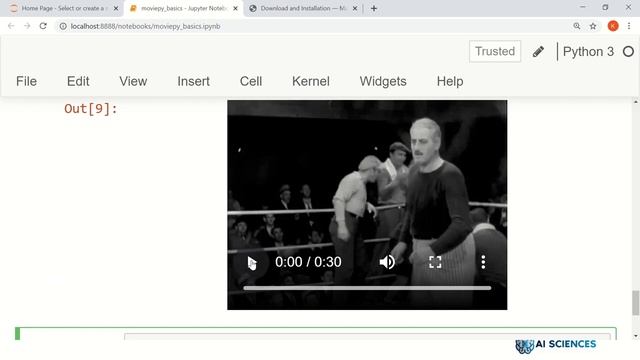View site information icon
This screenshot has height=360, width=640.
pos(63,26)
